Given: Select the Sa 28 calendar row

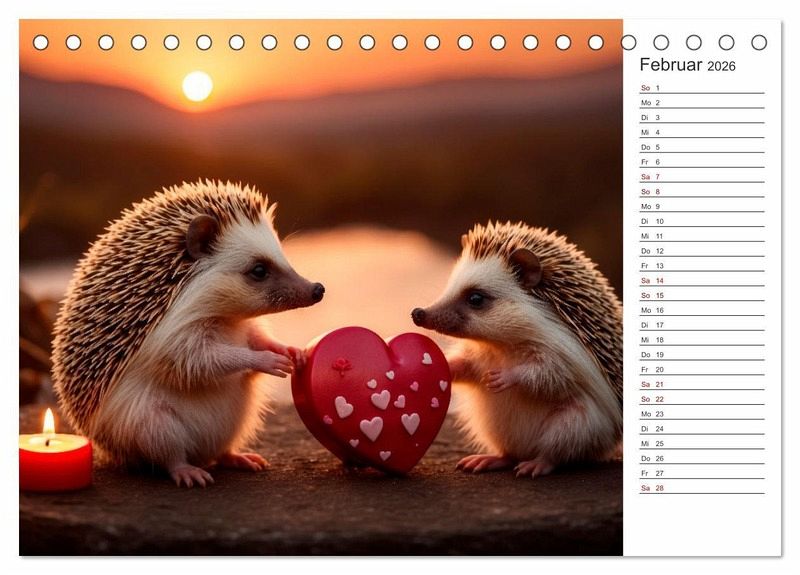Looking at the screenshot, I should 702,487.
